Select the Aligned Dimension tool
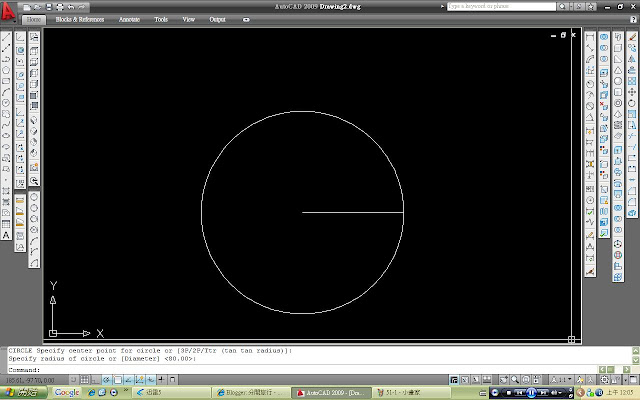The image size is (640, 400). (x=590, y=48)
